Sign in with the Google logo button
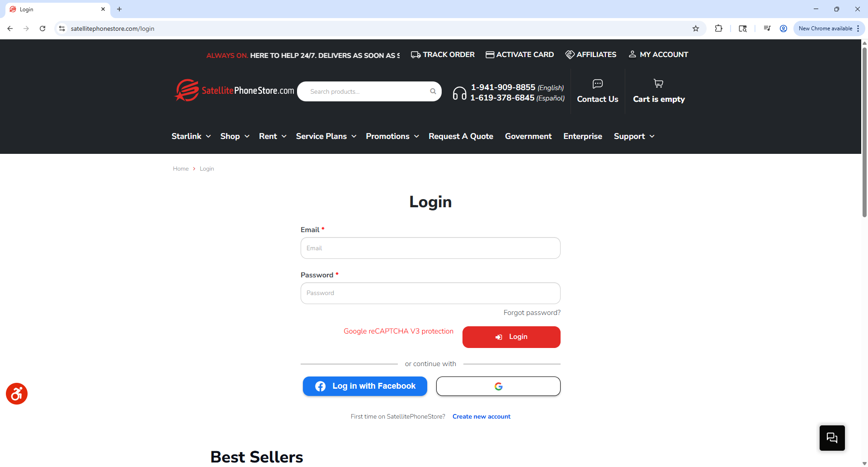 (x=498, y=386)
